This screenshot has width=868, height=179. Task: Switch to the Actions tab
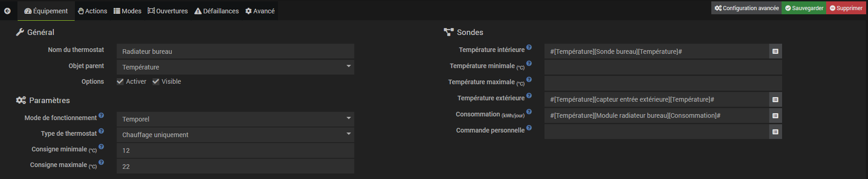tap(92, 11)
